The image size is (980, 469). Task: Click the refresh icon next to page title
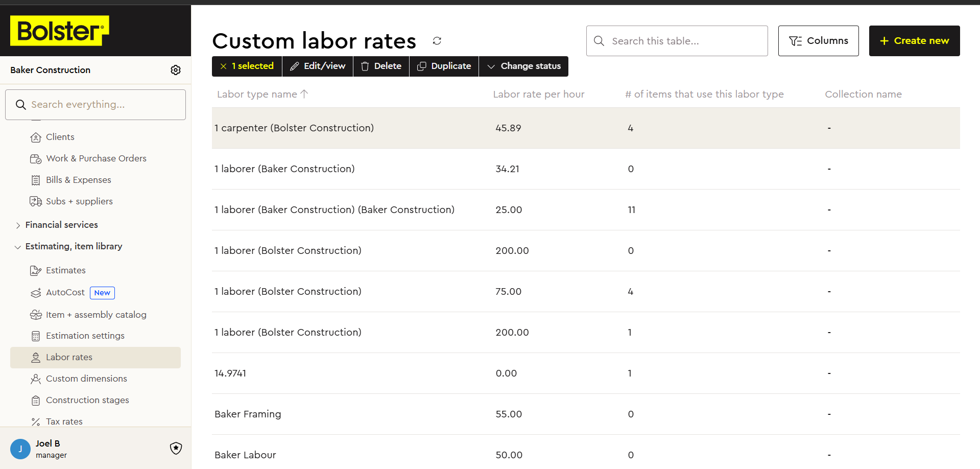437,41
